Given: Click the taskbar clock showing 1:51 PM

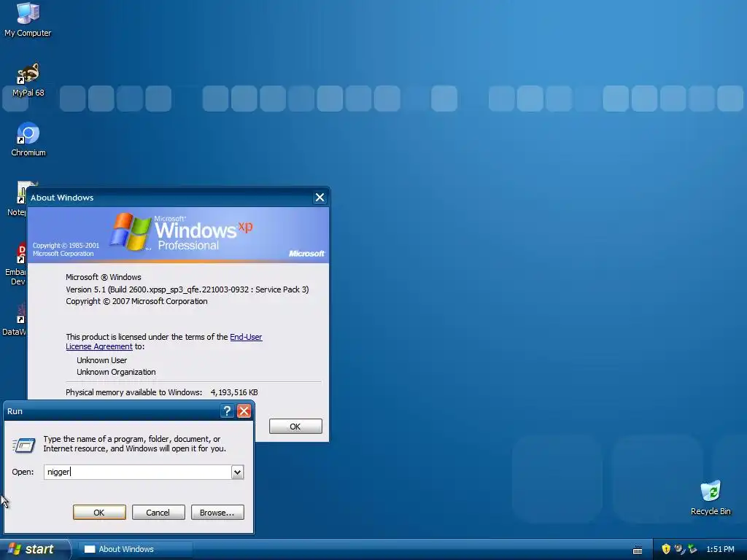Looking at the screenshot, I should tap(720, 549).
